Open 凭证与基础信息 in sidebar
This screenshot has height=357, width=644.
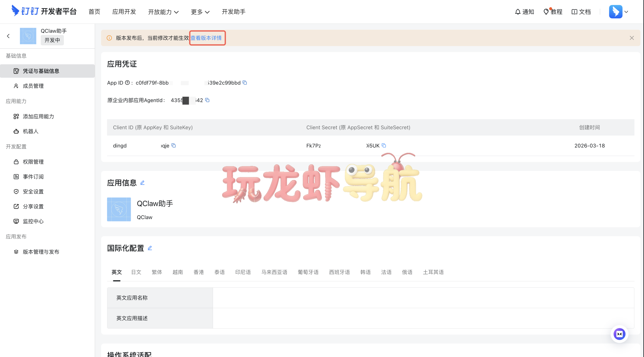pos(48,71)
